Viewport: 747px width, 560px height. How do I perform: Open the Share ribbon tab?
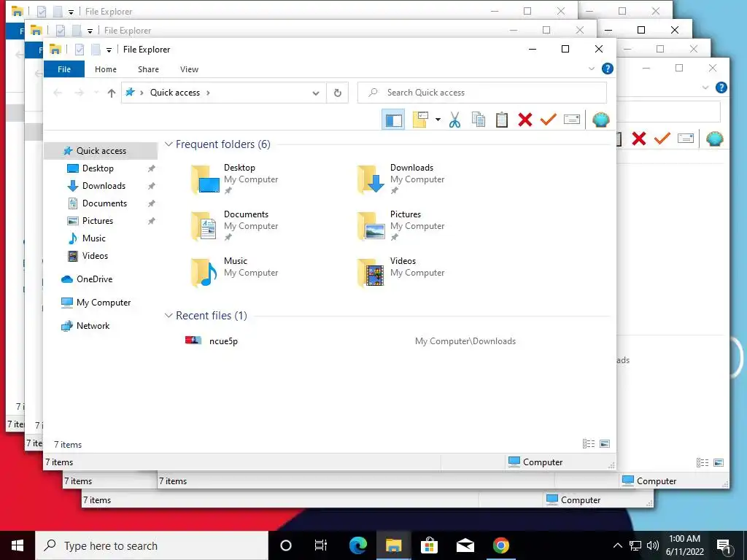[148, 69]
